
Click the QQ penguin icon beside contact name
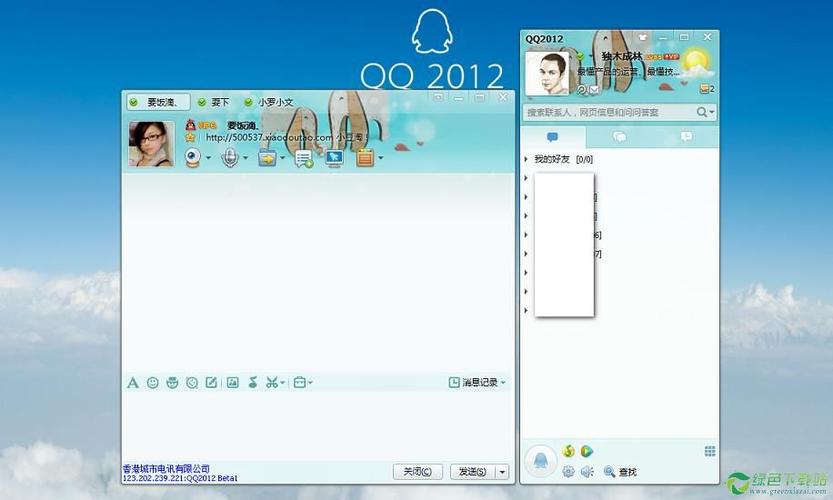(x=191, y=125)
